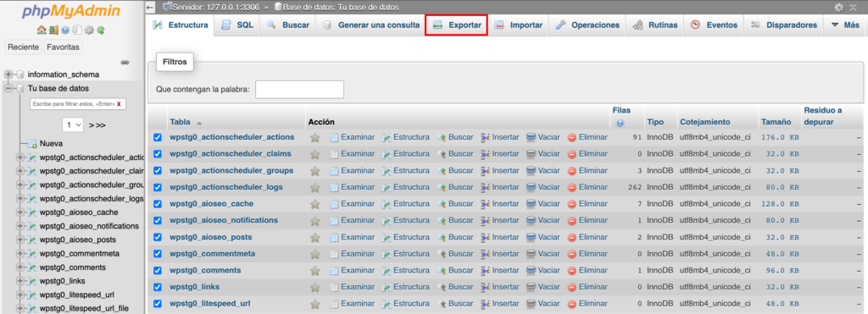The height and width of the screenshot is (314, 868).
Task: Click Insertar for wpstg0_links
Action: pyautogui.click(x=500, y=288)
